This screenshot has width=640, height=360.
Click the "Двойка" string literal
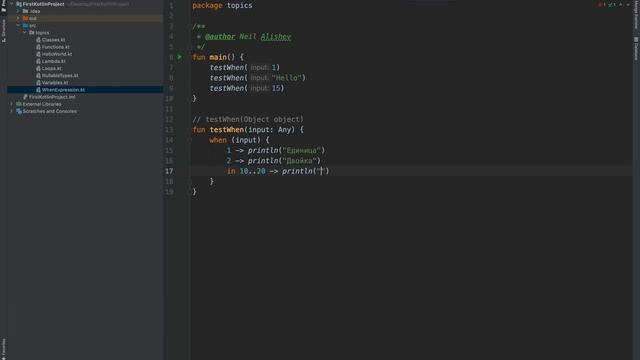pos(300,161)
